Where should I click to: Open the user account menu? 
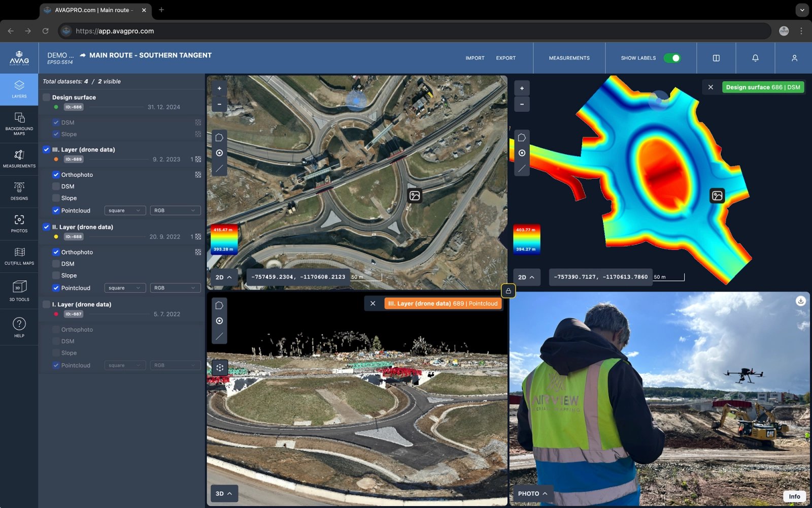click(x=794, y=58)
